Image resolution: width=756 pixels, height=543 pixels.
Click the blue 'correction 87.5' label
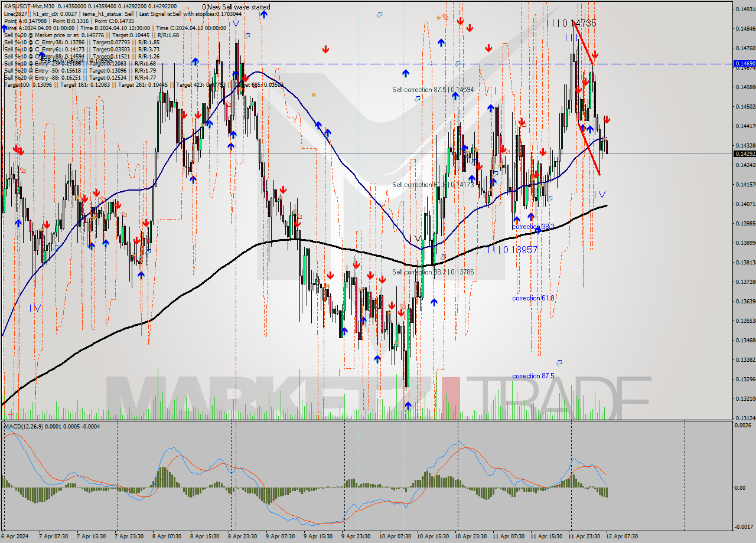pos(533,376)
